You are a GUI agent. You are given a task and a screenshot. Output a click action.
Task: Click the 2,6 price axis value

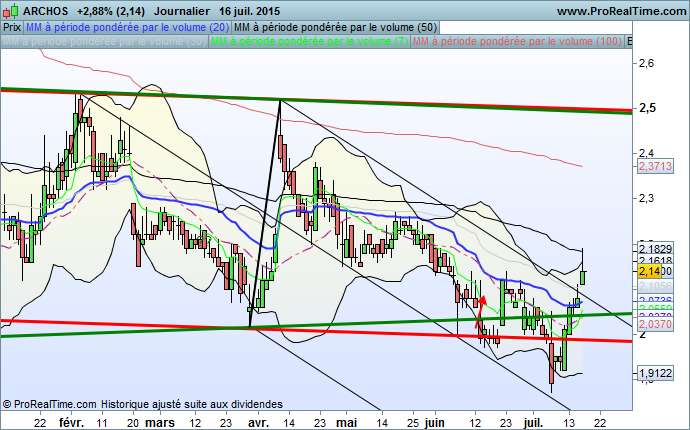(646, 63)
